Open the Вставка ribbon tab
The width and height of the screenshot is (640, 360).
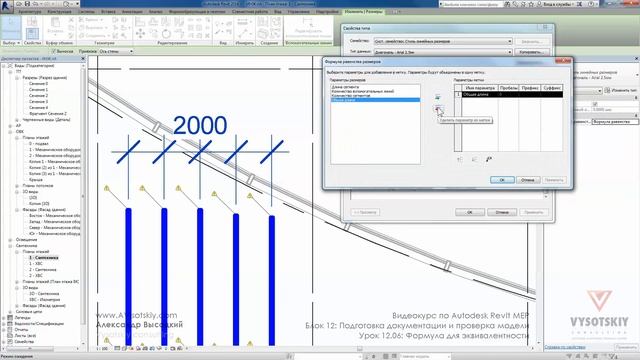pyautogui.click(x=108, y=12)
